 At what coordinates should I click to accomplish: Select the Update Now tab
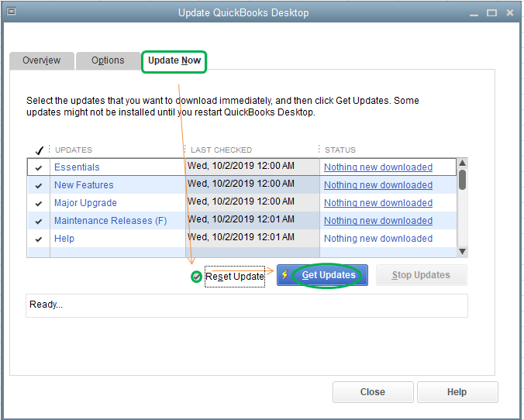tap(174, 60)
